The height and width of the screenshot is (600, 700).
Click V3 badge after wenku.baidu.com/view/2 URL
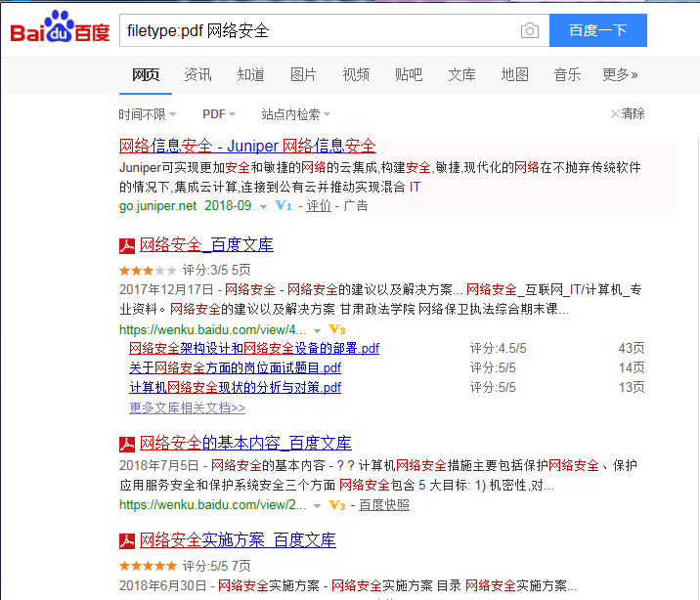pos(337,505)
